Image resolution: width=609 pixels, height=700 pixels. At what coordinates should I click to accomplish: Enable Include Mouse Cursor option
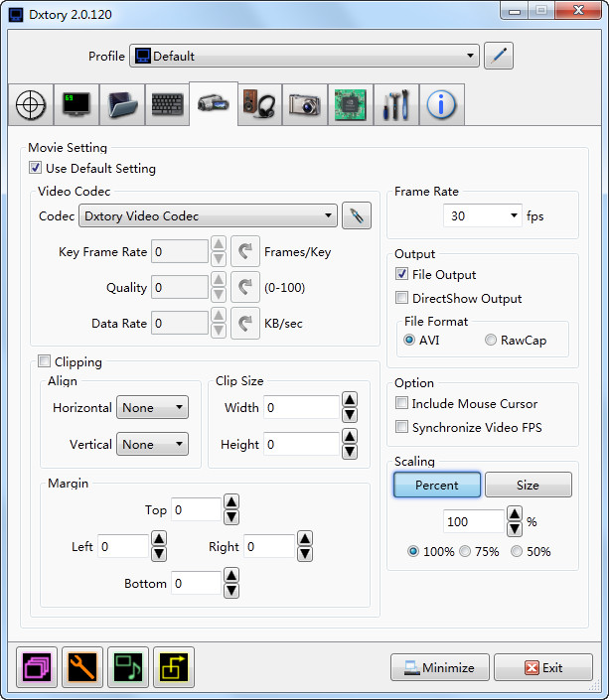(x=401, y=404)
